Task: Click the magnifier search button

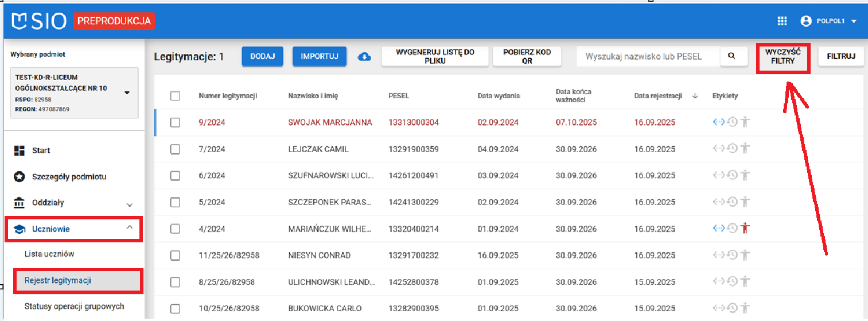Action: pos(731,56)
